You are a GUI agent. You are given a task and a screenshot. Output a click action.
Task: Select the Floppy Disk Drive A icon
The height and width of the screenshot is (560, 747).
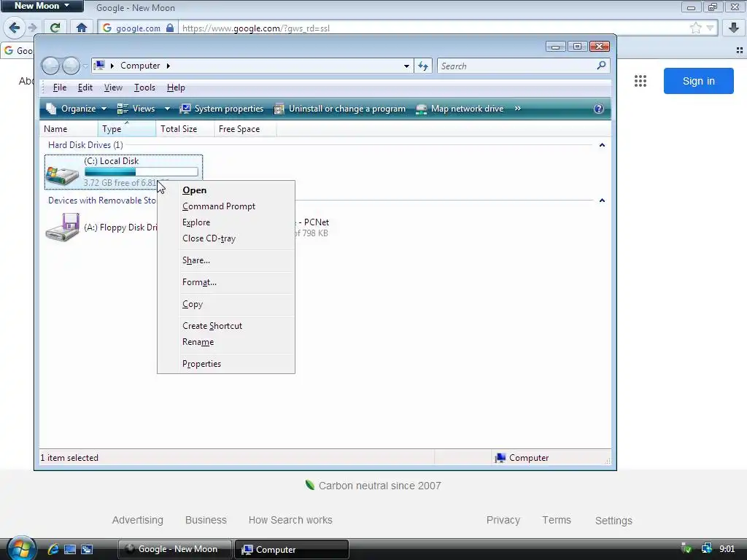[x=63, y=227]
